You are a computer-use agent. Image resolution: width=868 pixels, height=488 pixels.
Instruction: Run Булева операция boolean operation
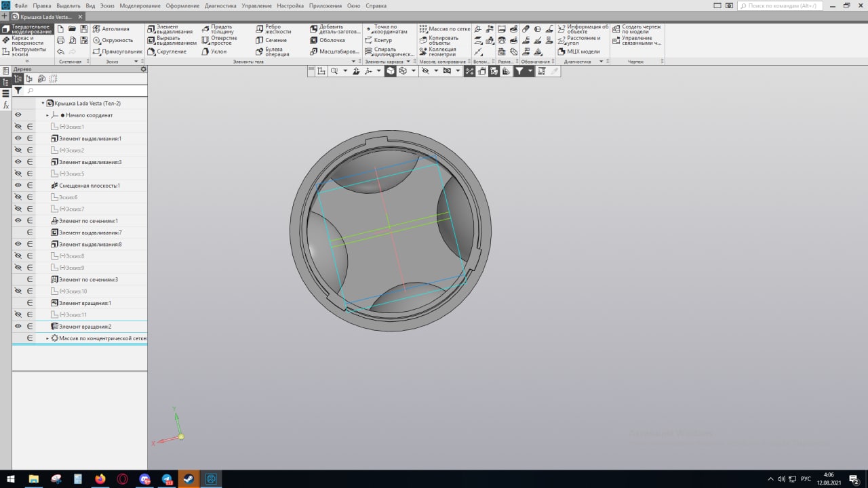click(273, 52)
